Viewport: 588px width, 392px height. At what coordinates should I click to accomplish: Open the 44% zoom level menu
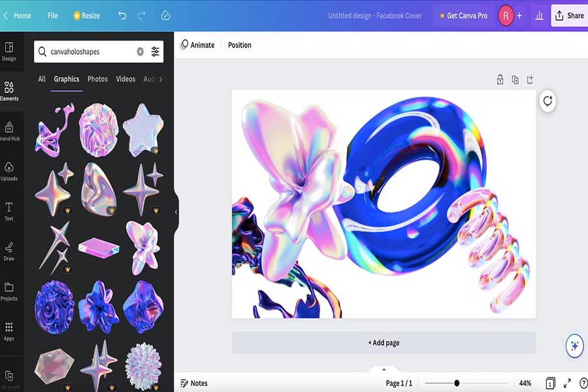point(525,383)
